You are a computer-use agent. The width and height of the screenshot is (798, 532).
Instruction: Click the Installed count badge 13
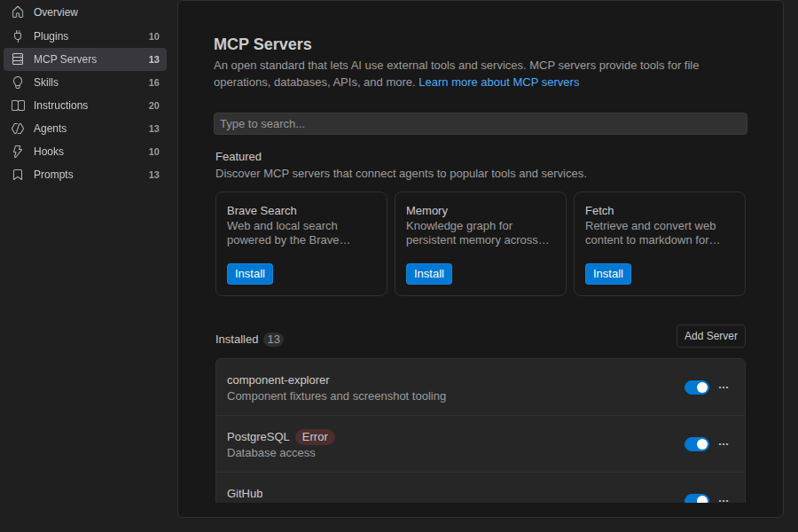(x=274, y=340)
